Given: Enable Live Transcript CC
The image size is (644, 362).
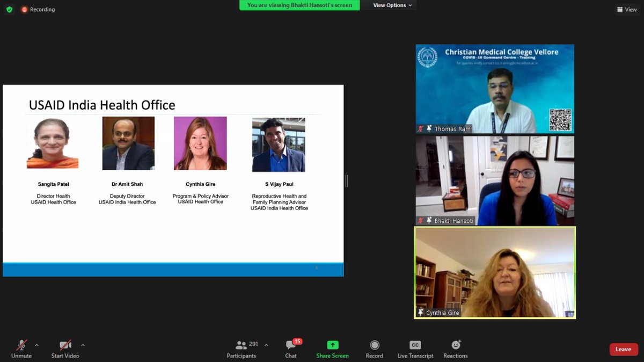Looking at the screenshot, I should click(415, 349).
